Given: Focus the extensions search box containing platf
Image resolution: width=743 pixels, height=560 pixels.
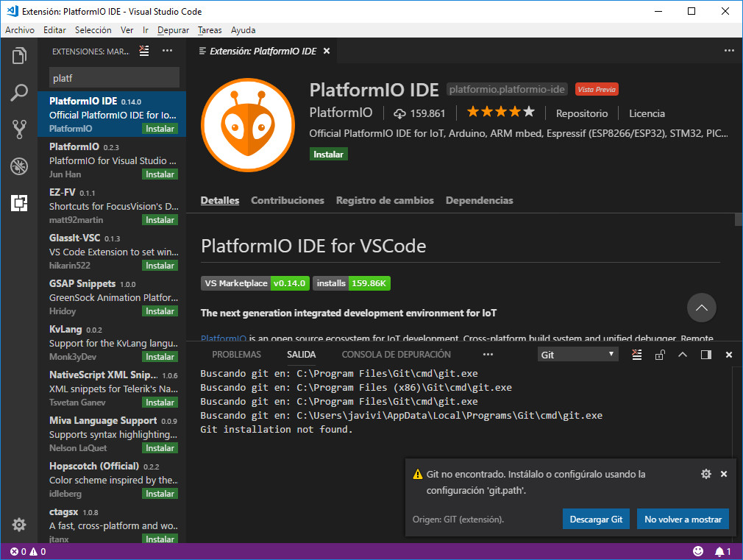Looking at the screenshot, I should coord(114,78).
